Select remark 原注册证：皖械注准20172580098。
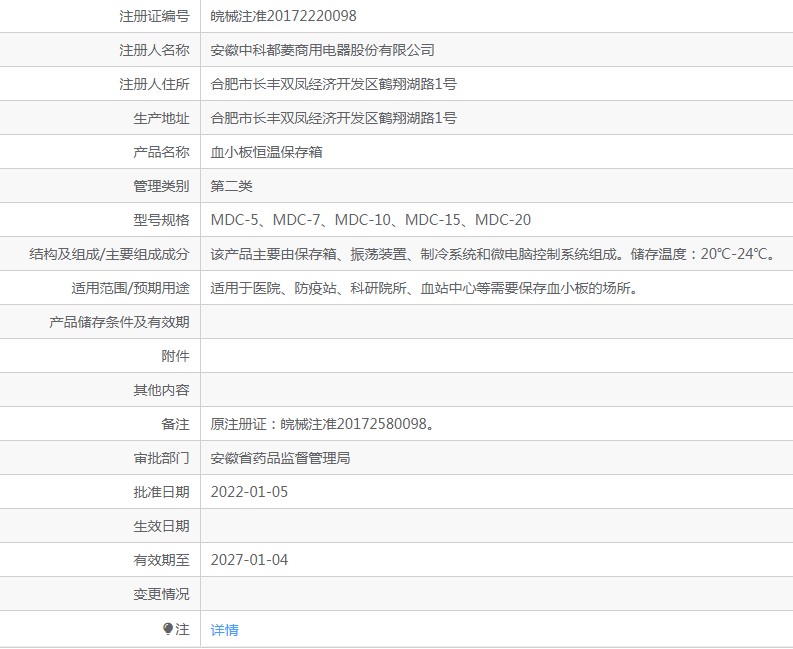The height and width of the screenshot is (649, 793). [x=323, y=424]
